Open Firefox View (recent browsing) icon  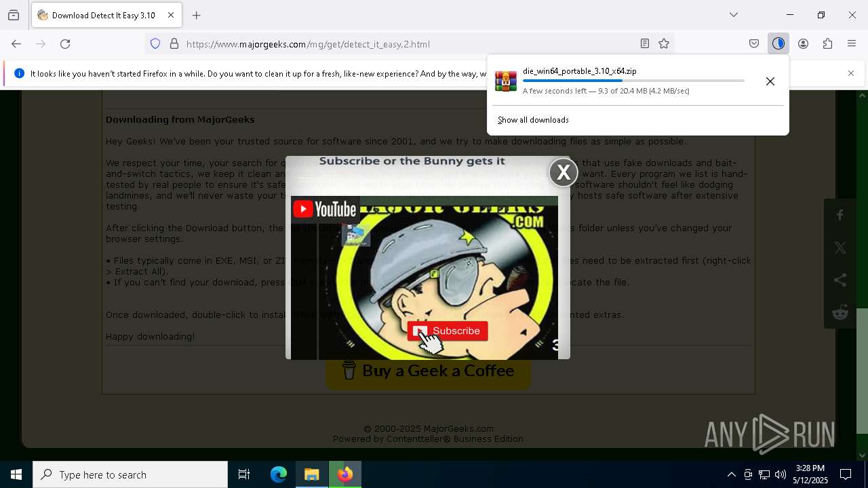click(x=14, y=15)
